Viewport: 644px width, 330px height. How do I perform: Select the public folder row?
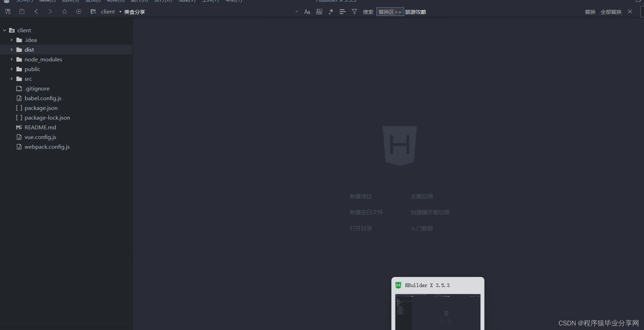pos(66,69)
